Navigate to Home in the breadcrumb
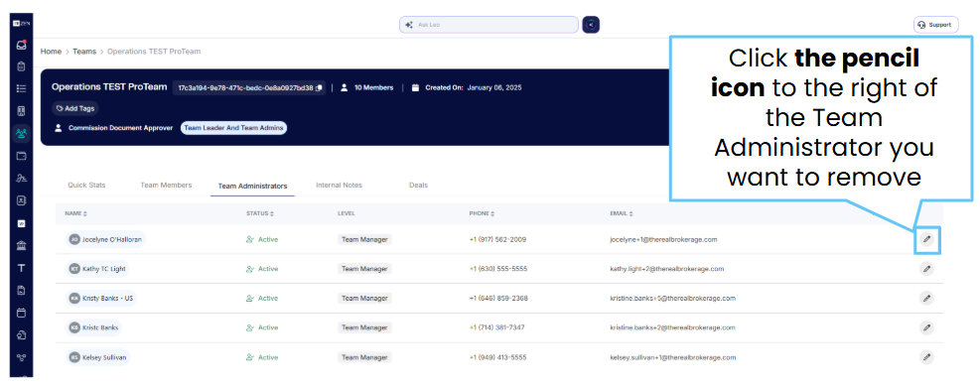 (x=51, y=52)
